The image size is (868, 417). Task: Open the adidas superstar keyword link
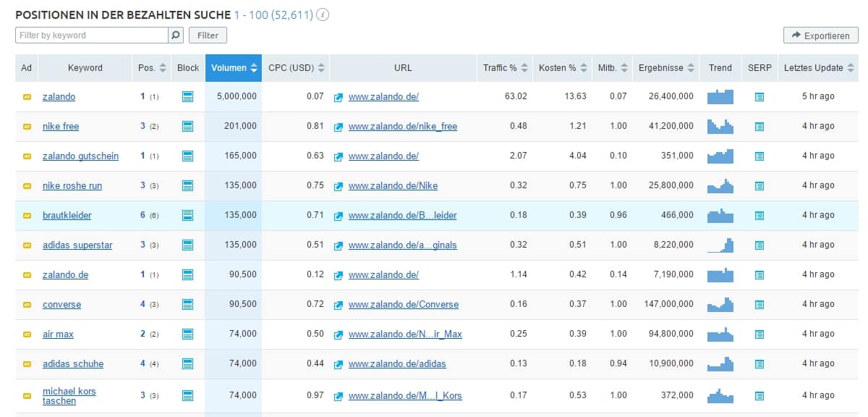(x=77, y=245)
